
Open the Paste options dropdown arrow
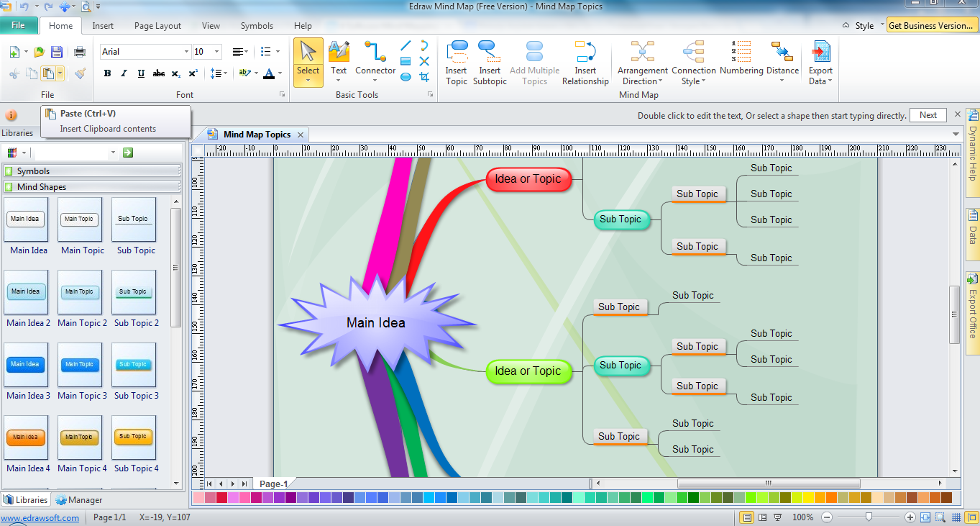[x=60, y=73]
